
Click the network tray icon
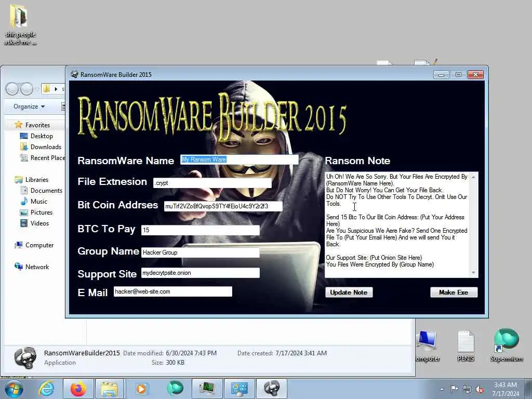click(467, 389)
